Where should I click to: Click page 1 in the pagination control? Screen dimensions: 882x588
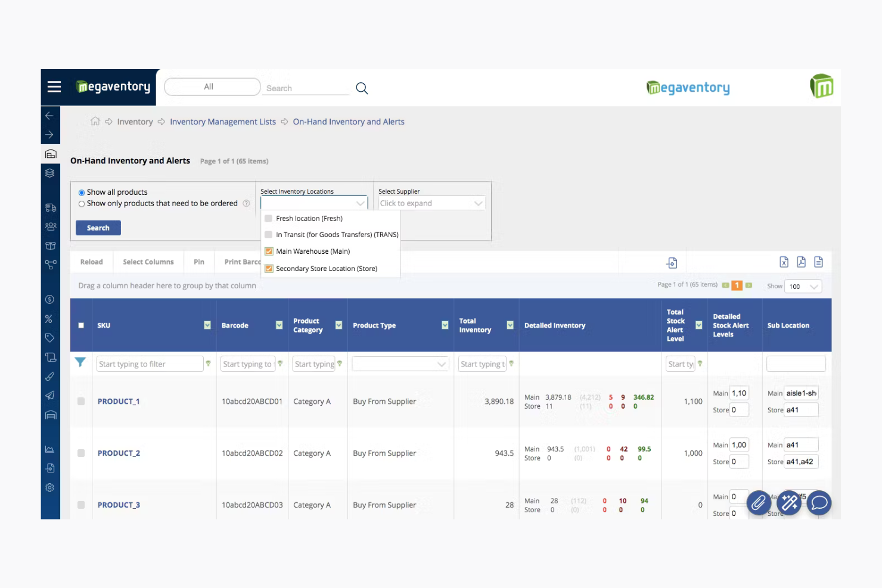737,285
